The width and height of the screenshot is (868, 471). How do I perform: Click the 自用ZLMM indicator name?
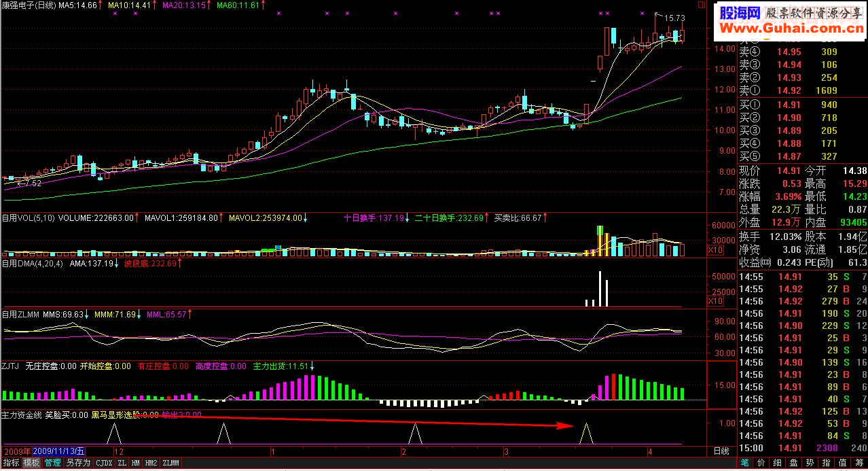click(x=20, y=314)
